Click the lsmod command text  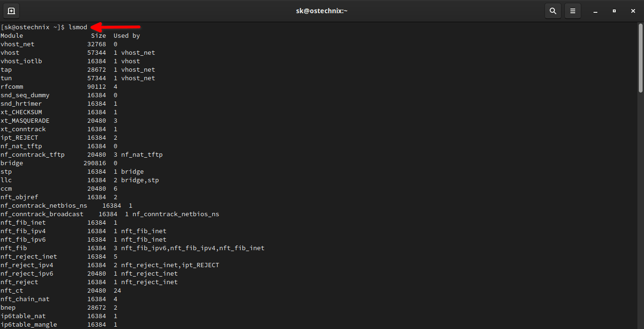coord(77,27)
